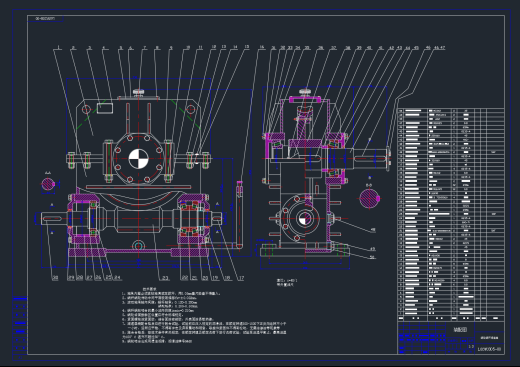Select part balloon number 1 above front view
Screen dimensions: 520x367
click(x=59, y=48)
